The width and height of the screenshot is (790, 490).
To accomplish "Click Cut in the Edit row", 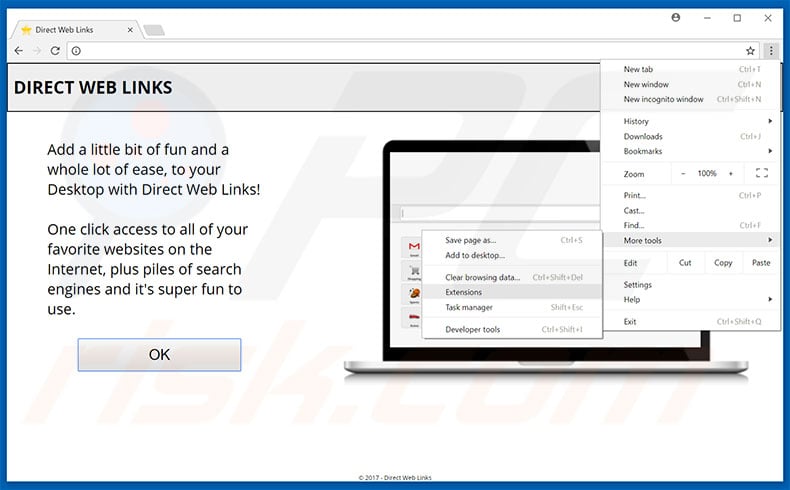I will point(685,262).
